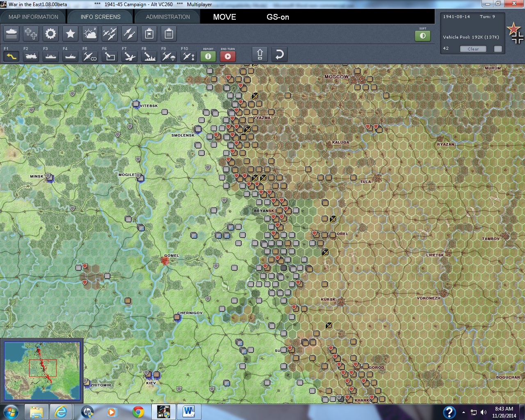Screen dimensions: 525x420
Task: Open the clipboard list icon
Action: coord(169,34)
